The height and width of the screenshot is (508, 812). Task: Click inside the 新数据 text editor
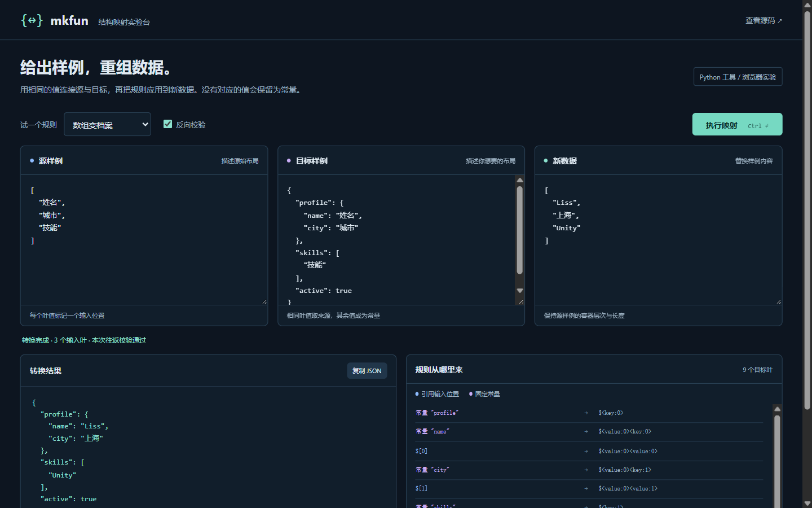pyautogui.click(x=658, y=240)
